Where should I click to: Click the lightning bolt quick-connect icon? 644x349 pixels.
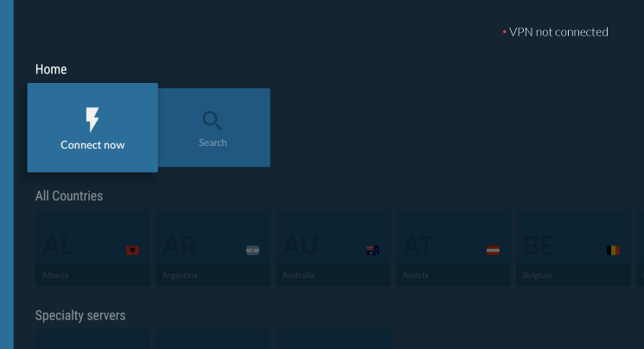(92, 119)
